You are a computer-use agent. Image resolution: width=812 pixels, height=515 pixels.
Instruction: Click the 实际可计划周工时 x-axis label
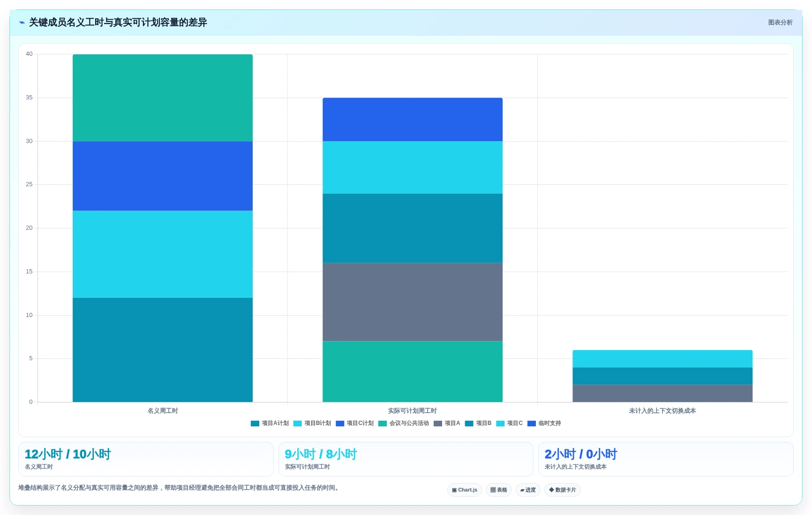[x=413, y=411]
